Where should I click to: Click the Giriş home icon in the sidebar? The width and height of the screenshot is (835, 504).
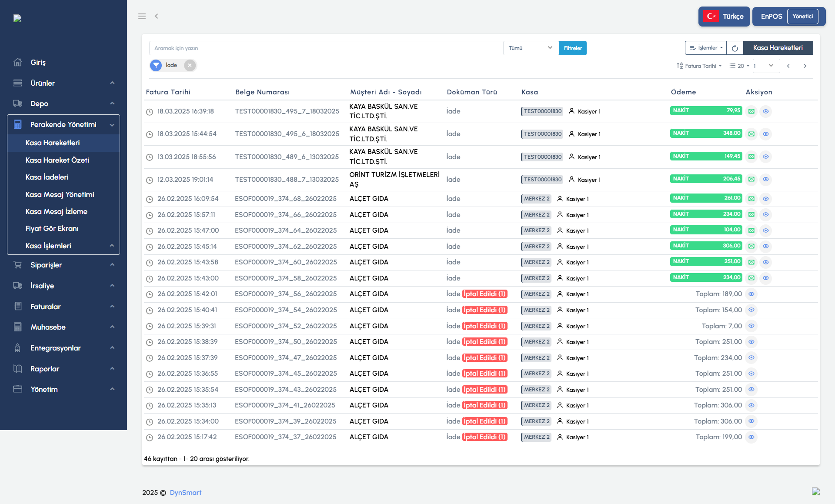tap(18, 62)
